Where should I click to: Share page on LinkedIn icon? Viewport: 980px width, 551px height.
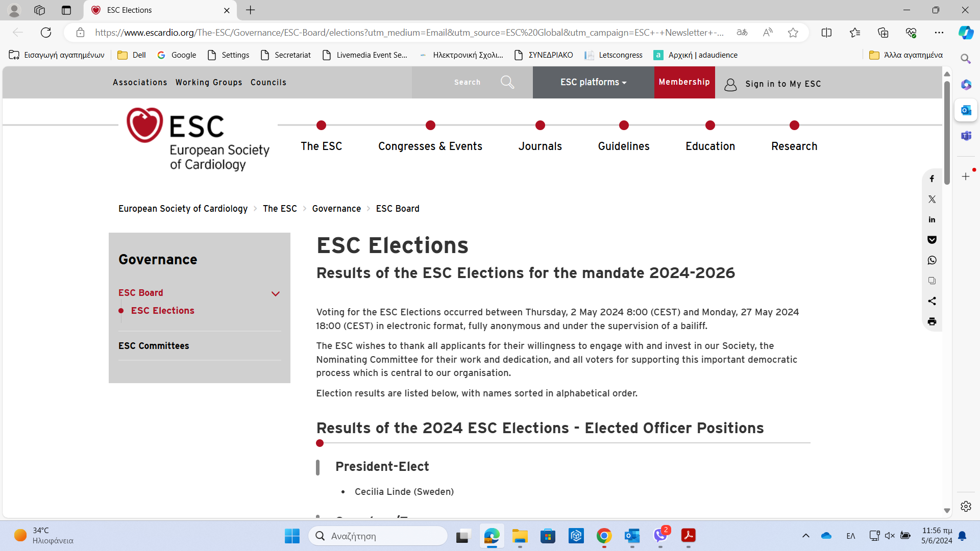point(932,219)
